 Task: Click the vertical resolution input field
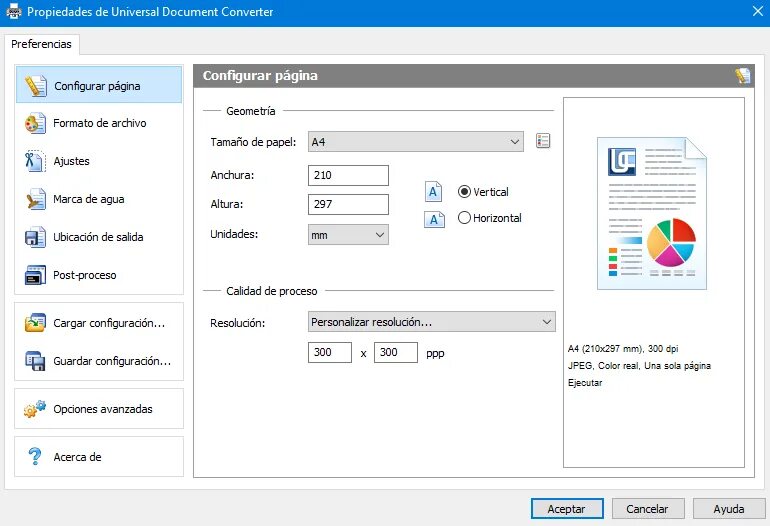[396, 352]
